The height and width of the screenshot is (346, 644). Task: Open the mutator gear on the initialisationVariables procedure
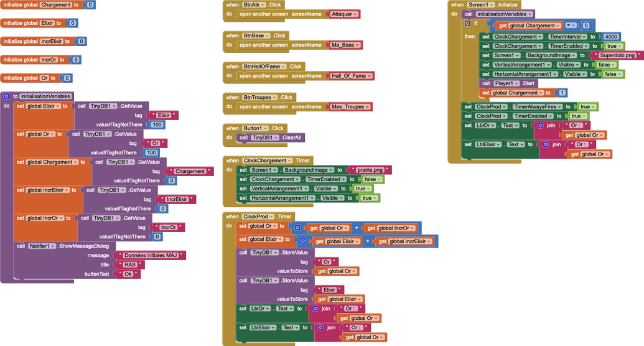6,96
